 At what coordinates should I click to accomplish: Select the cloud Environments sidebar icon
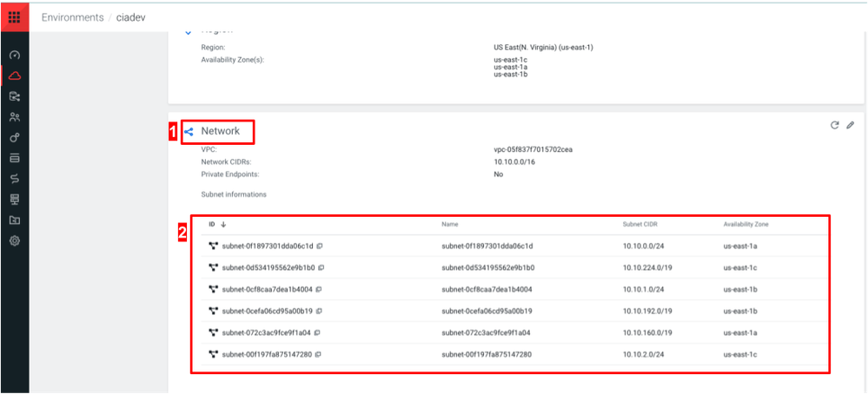15,76
